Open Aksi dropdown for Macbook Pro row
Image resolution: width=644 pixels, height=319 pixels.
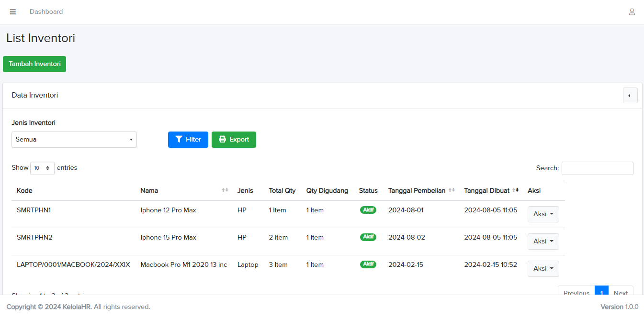point(543,269)
